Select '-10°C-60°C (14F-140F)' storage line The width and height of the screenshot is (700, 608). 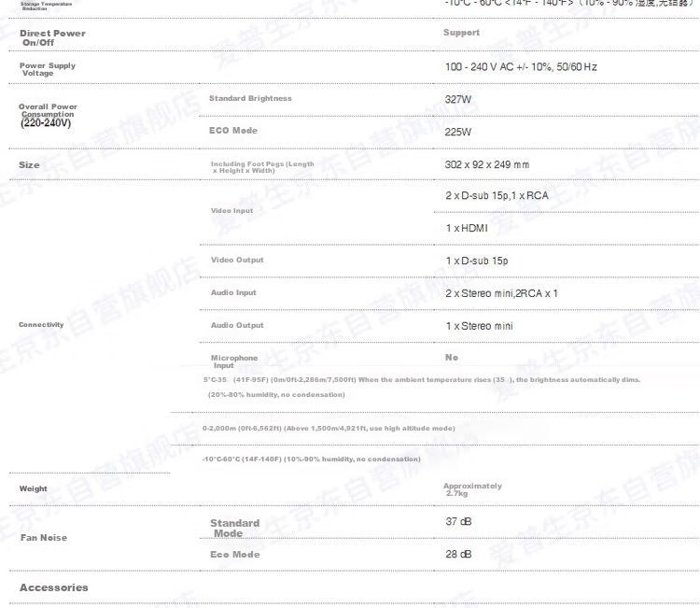click(312, 460)
